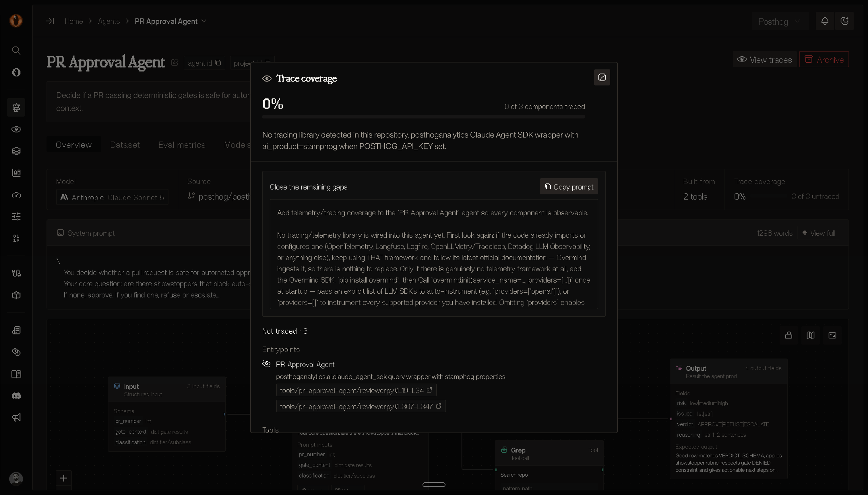Click the trace coverage progress bar
868x495 pixels.
pos(423,117)
